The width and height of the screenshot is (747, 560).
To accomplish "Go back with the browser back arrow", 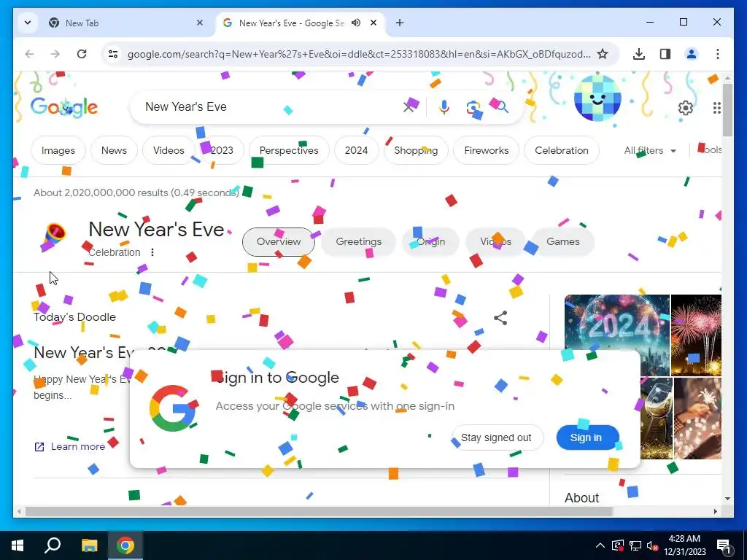I will pyautogui.click(x=29, y=54).
